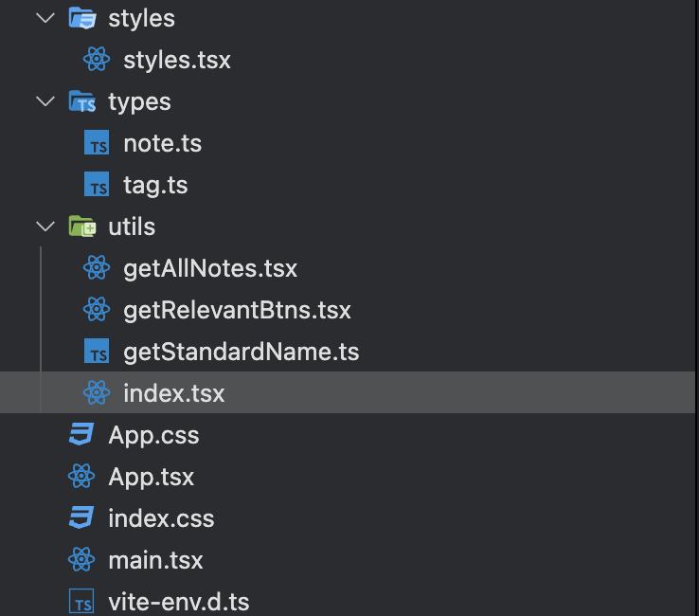This screenshot has height=616, width=699.
Task: Collapse the utils folder chevron
Action: point(45,226)
